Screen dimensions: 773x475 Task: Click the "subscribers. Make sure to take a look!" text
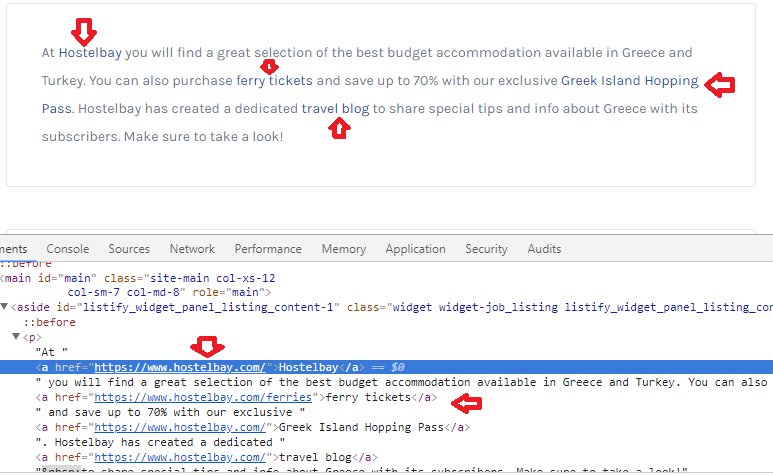point(162,137)
